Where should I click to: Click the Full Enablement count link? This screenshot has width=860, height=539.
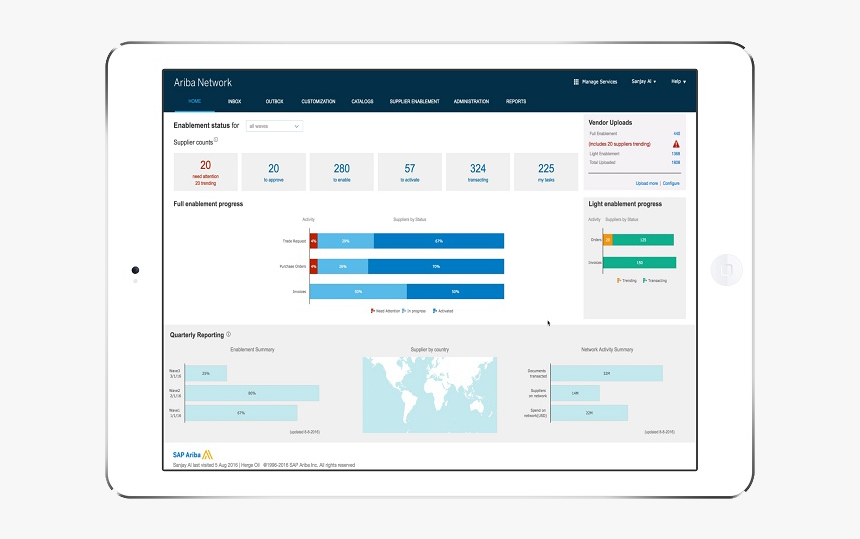point(677,134)
